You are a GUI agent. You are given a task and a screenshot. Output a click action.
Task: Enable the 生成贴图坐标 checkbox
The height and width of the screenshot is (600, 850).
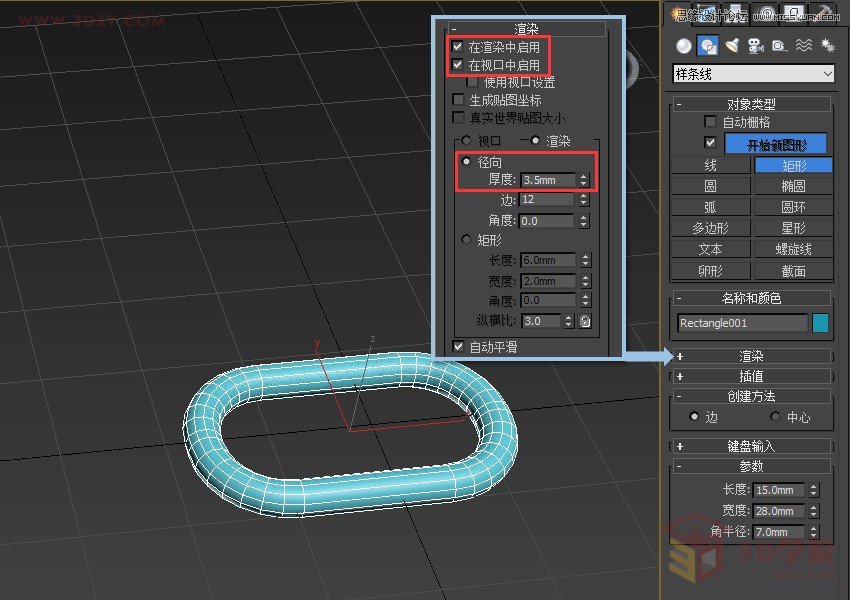coord(458,100)
